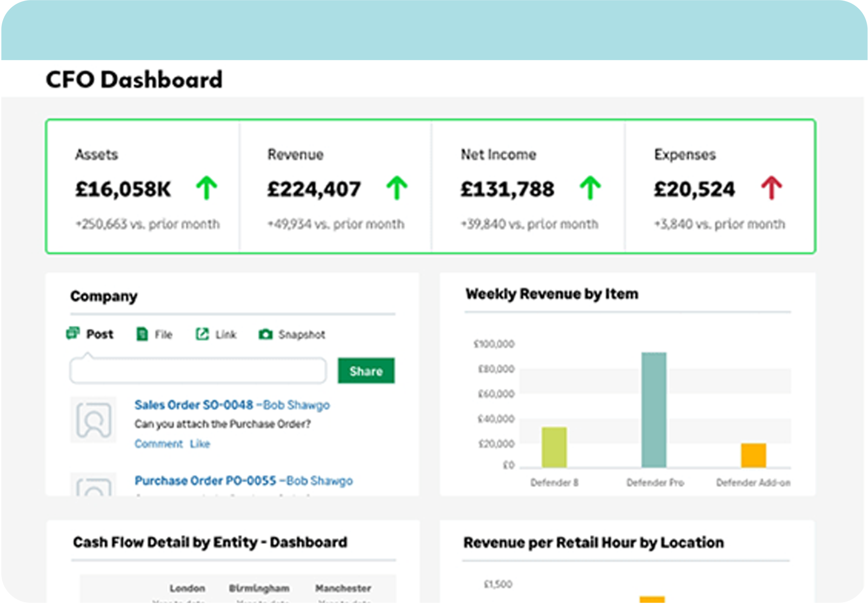The width and height of the screenshot is (868, 604).
Task: Click the green up arrow beside Revenue
Action: point(397,188)
